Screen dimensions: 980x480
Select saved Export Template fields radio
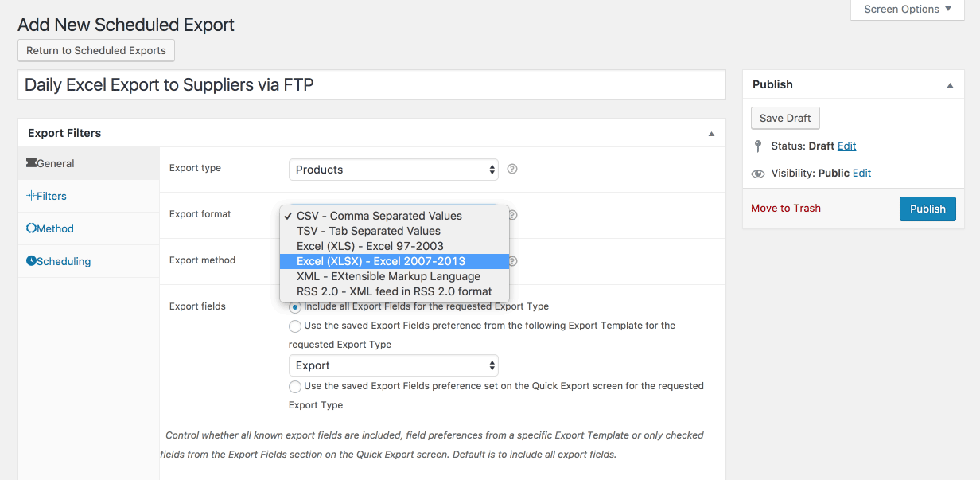tap(295, 326)
